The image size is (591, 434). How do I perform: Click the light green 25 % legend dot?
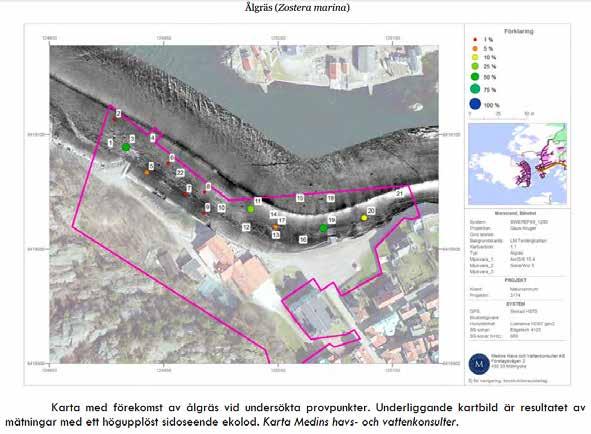(475, 66)
